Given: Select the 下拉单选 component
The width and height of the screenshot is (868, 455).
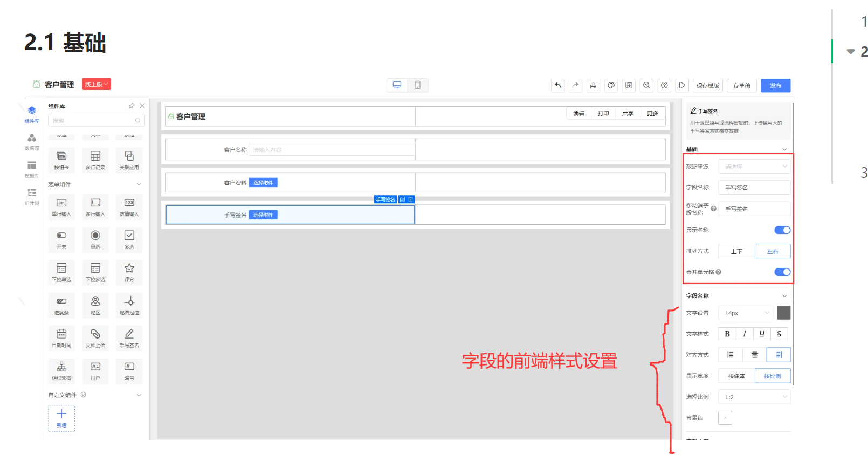Looking at the screenshot, I should 61,273.
